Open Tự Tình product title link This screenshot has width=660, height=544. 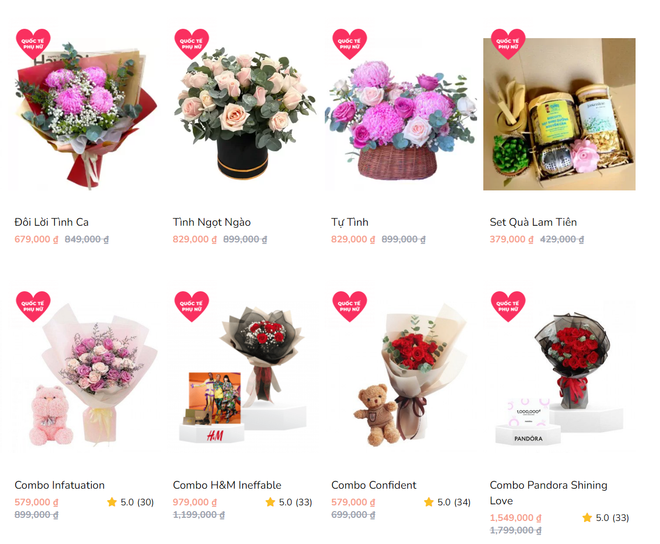tap(350, 222)
